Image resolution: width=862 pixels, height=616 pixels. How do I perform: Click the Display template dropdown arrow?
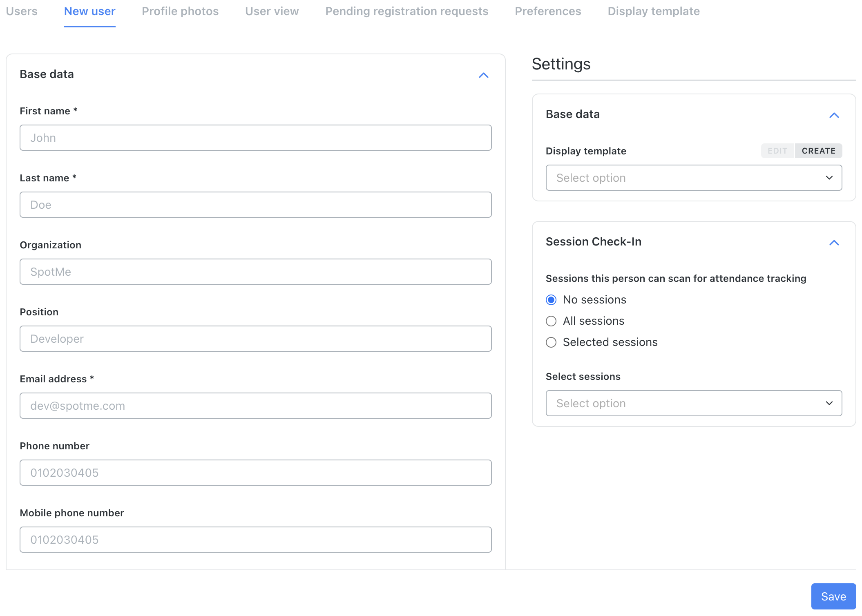(x=829, y=178)
